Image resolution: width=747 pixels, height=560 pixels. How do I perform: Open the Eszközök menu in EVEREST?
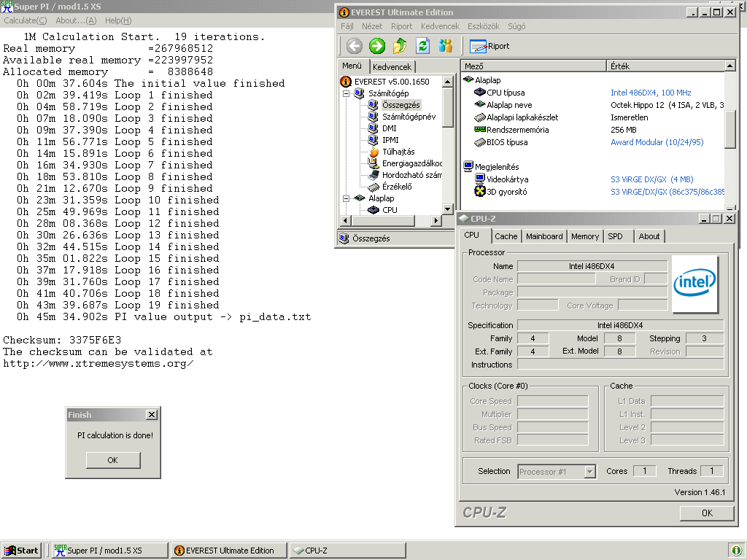coord(484,26)
